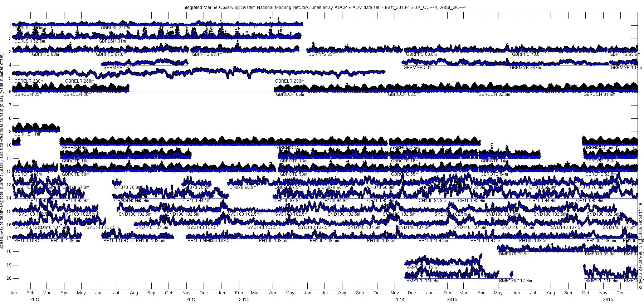Screen dimensions: 644x304
Task: Click the 'GBRPPS 69.4m' label
Action: (x=207, y=54)
